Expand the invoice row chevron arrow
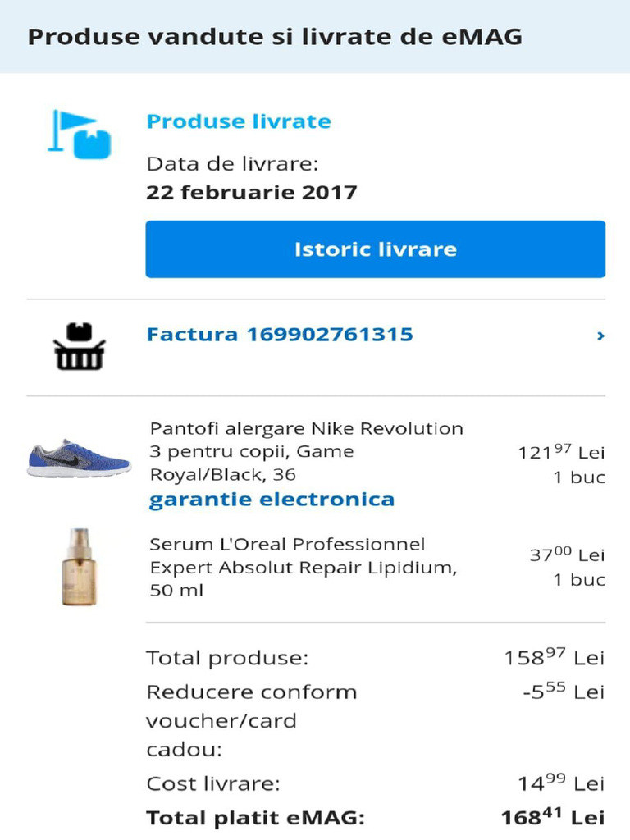Screen dimensions: 630x840 point(600,336)
